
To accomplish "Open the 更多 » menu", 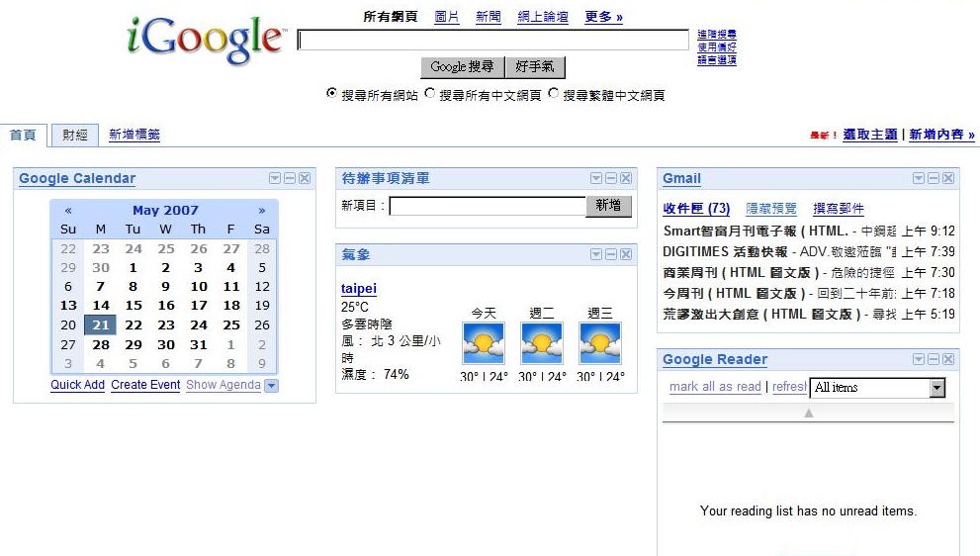I will click(x=603, y=17).
